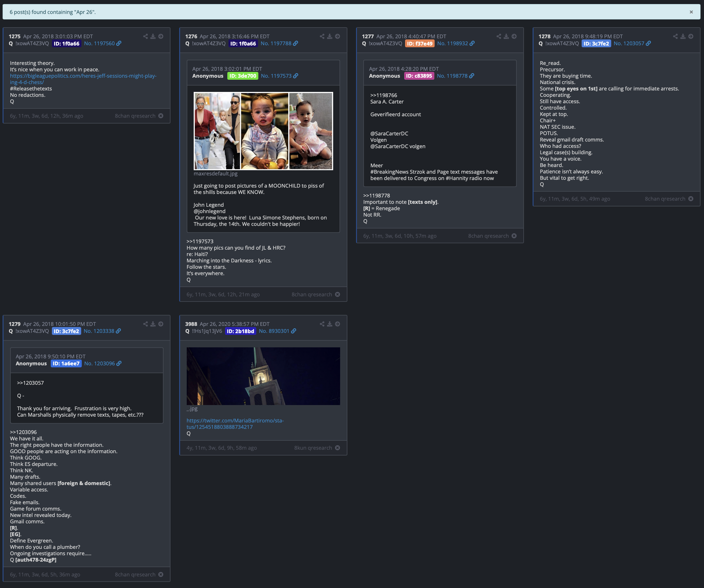Click the ID: 3c7fe2 badge on post 1279
The image size is (704, 588).
coord(66,331)
